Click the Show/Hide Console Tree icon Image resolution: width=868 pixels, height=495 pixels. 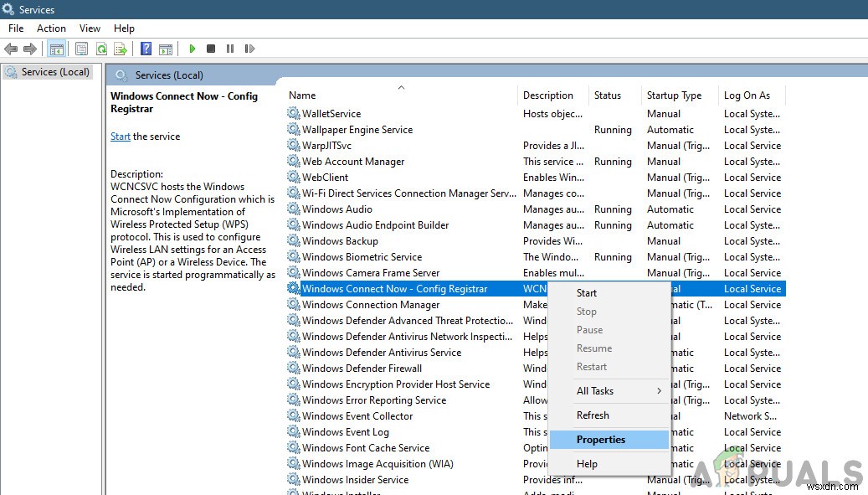57,49
